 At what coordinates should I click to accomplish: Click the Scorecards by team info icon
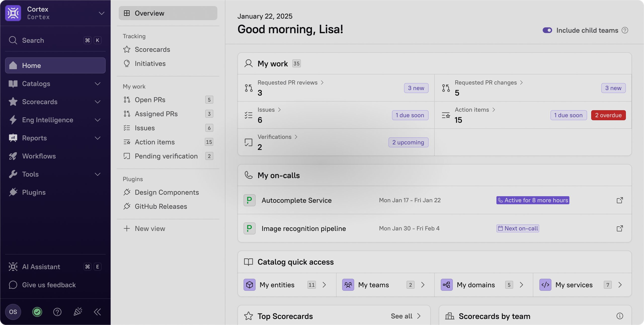coord(620,316)
